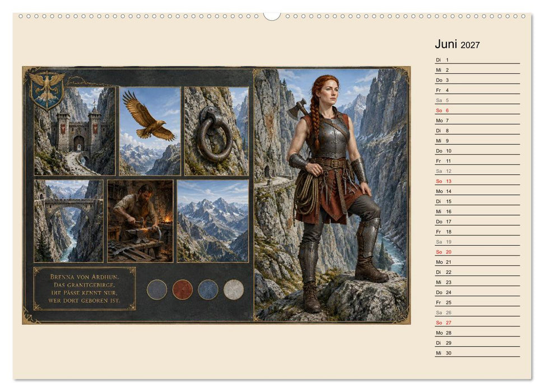This screenshot has height=392, width=544.
Task: Click the castle gate thumbnail image
Action: click(75, 131)
